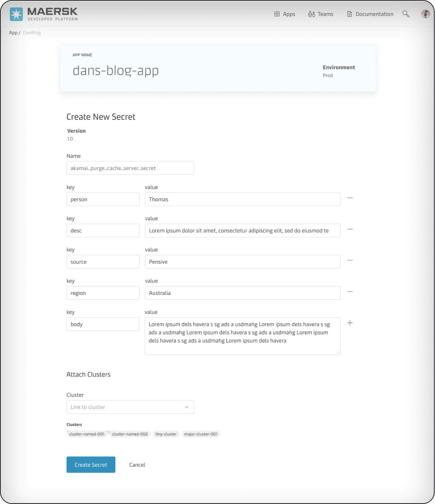Open the Apps menu
The height and width of the screenshot is (504, 435).
(x=285, y=14)
